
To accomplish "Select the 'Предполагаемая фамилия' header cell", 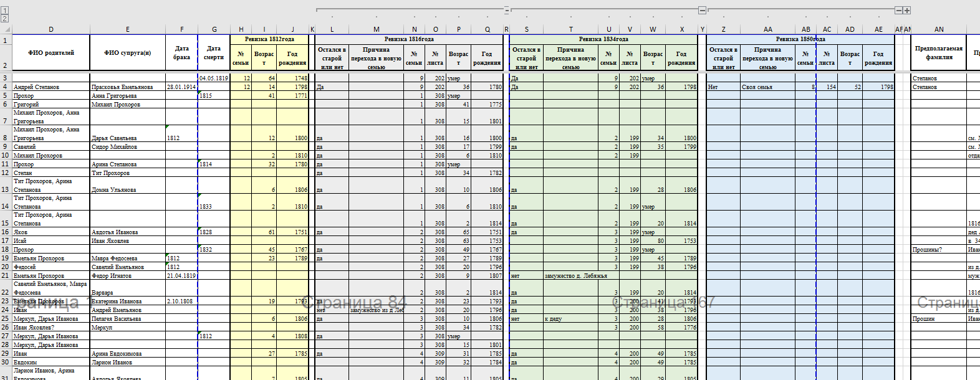I will [x=938, y=53].
